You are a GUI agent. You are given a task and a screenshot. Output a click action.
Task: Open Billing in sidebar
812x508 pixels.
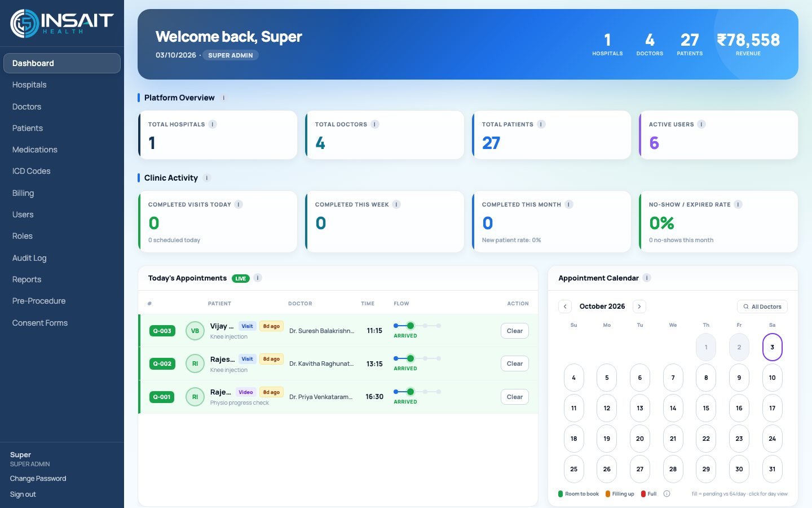(62, 193)
